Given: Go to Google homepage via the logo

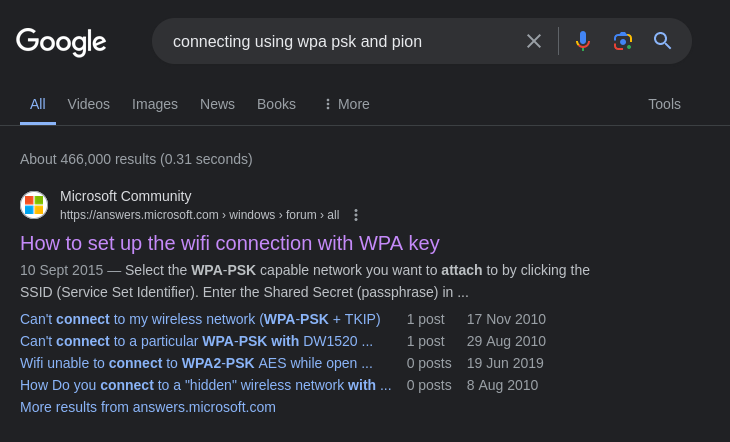Looking at the screenshot, I should [x=61, y=42].
